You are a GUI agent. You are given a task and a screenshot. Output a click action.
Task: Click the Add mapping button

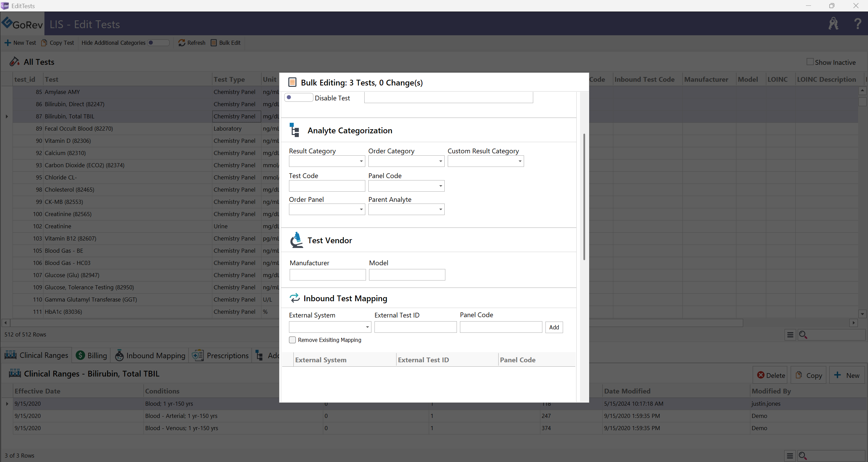pyautogui.click(x=554, y=327)
